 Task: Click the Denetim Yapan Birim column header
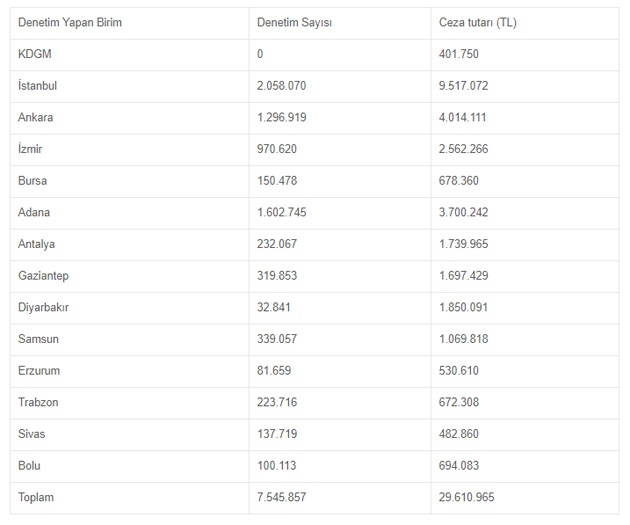pos(70,22)
